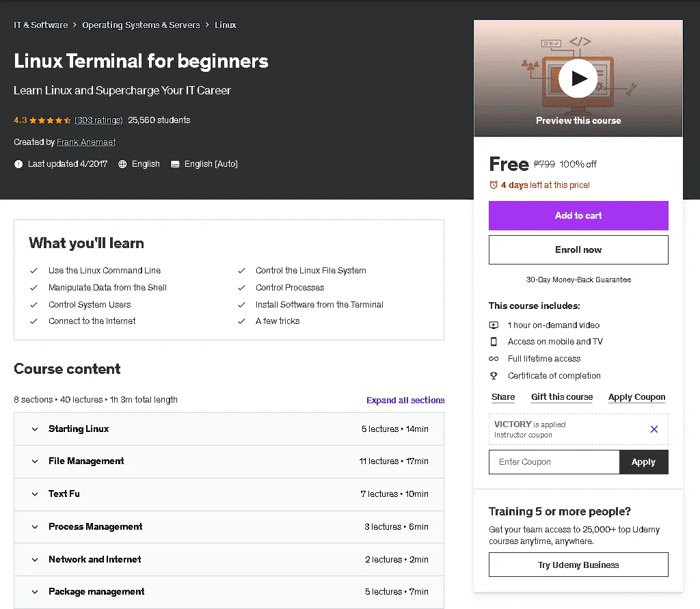Open the 303 ratings link

[98, 120]
